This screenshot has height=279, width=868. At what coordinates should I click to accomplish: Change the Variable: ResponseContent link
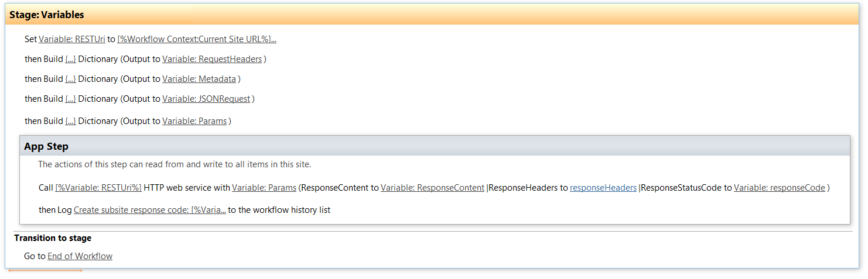coord(432,188)
